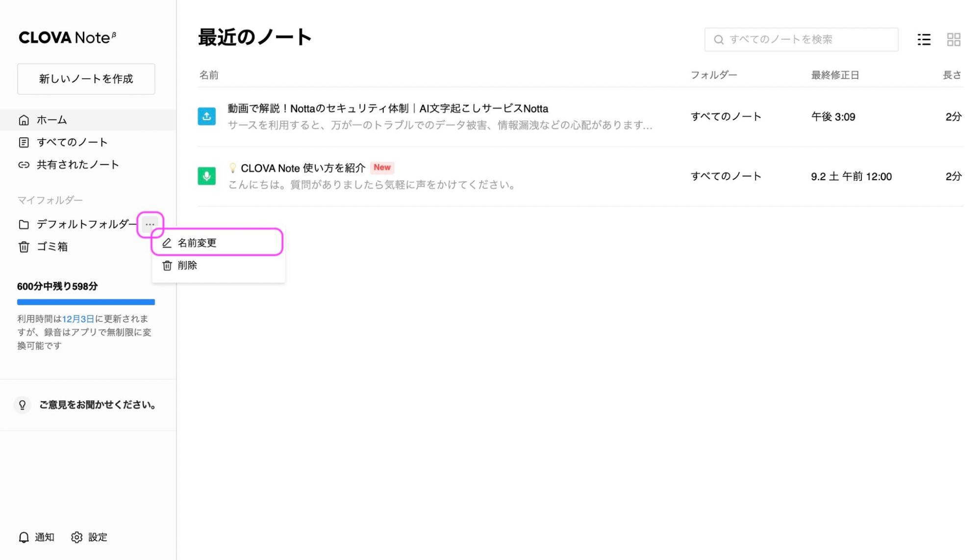The height and width of the screenshot is (560, 980).
Task: Click the gear settings icon
Action: click(76, 537)
